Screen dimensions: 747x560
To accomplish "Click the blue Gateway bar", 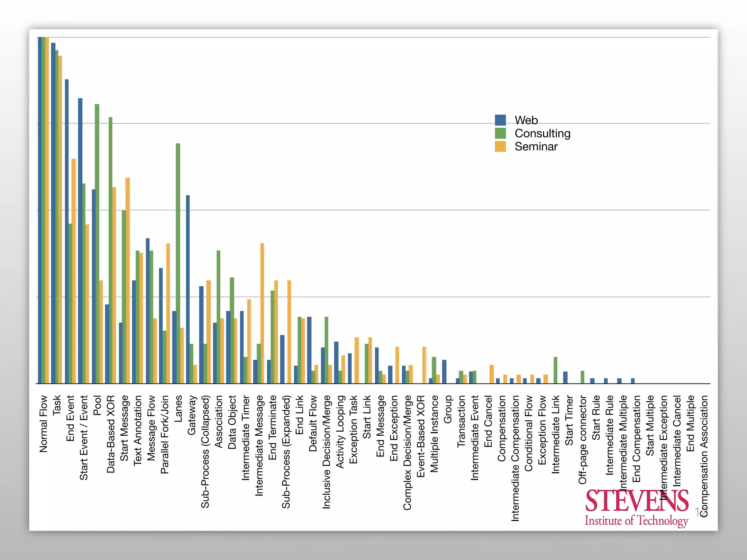I will [x=187, y=288].
